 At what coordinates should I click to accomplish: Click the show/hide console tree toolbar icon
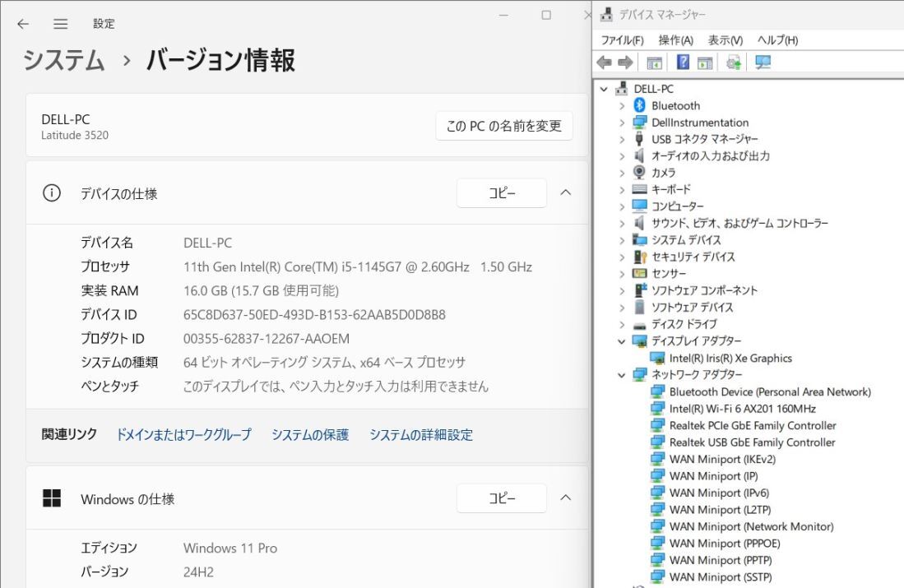click(654, 63)
